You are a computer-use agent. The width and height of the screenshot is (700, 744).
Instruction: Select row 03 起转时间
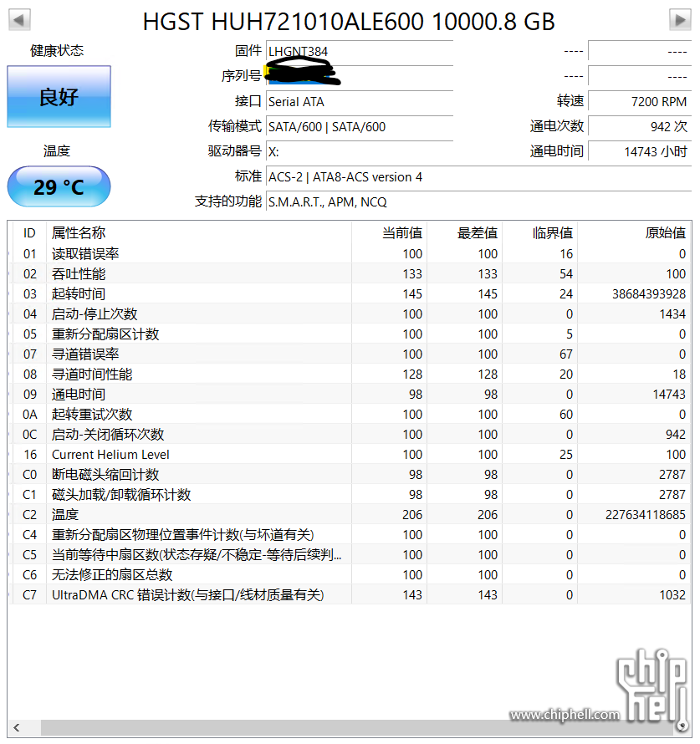(350, 294)
